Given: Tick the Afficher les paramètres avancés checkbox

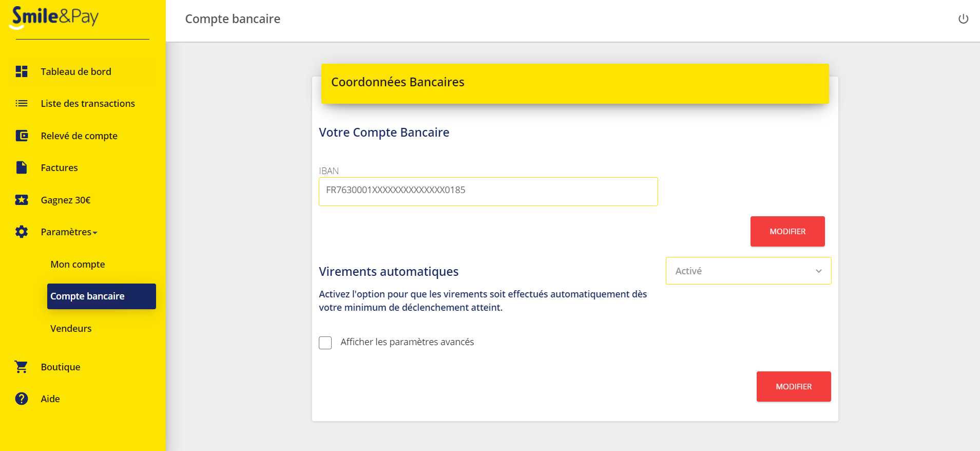Looking at the screenshot, I should point(325,343).
